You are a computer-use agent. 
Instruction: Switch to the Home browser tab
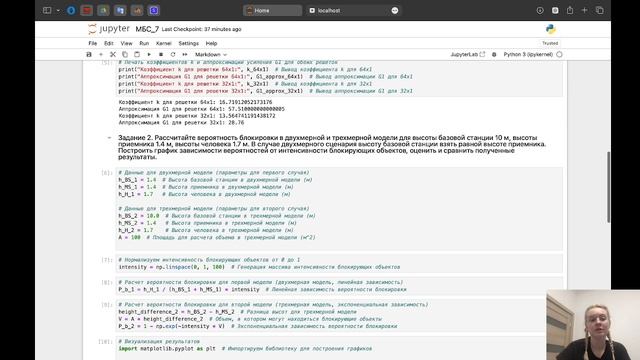pos(272,11)
